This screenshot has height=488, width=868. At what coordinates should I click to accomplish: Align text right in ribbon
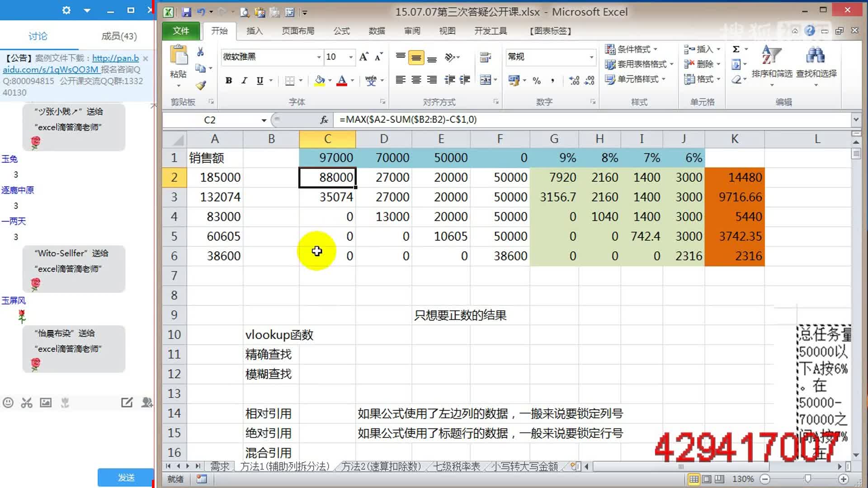pos(432,80)
